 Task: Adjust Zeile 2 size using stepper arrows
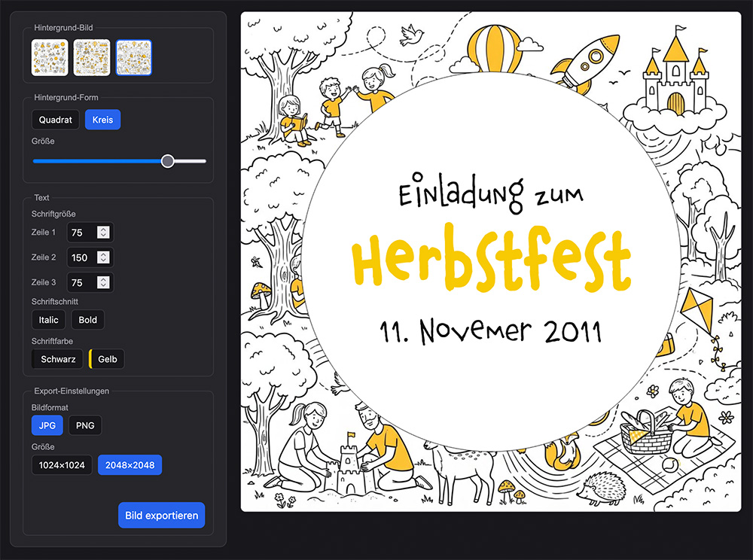tap(103, 257)
